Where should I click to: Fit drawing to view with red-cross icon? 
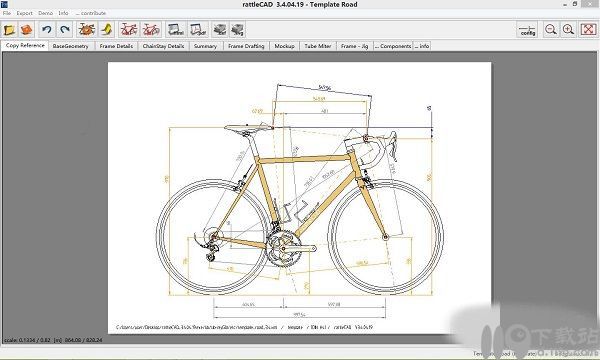(588, 29)
